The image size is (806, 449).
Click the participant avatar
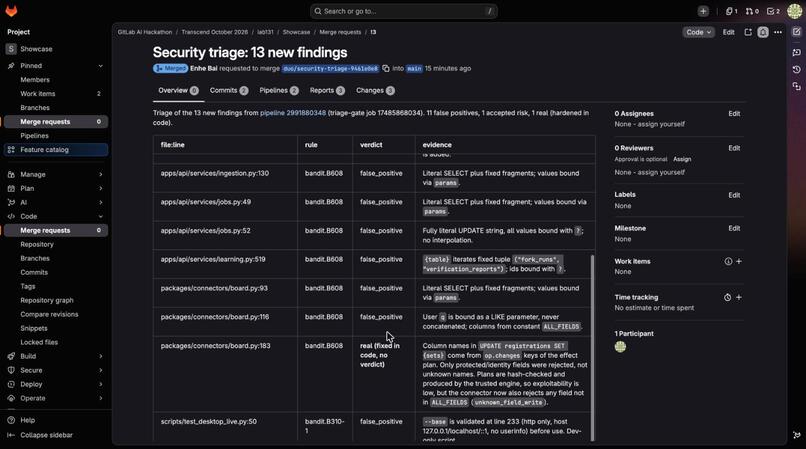tap(620, 347)
